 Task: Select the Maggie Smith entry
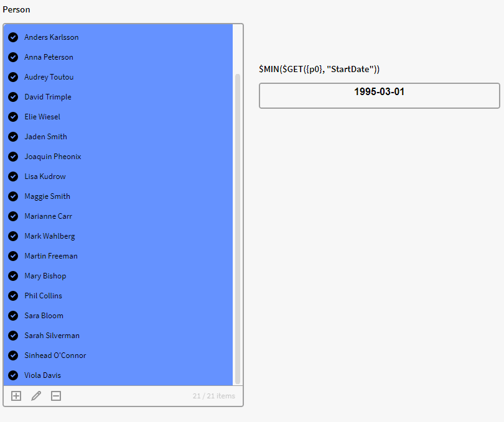point(47,196)
